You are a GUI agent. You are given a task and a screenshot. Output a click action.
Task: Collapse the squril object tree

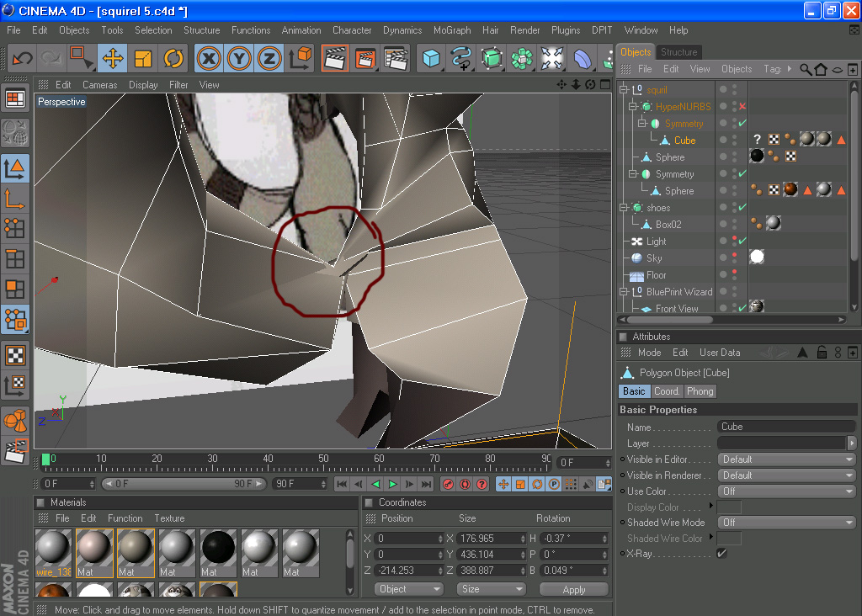[x=624, y=89]
